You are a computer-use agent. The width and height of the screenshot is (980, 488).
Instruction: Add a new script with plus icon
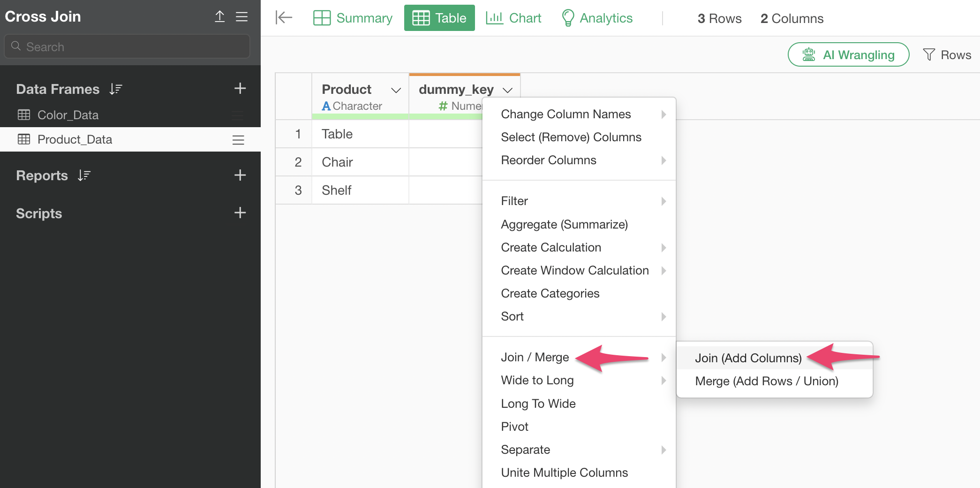coord(240,213)
